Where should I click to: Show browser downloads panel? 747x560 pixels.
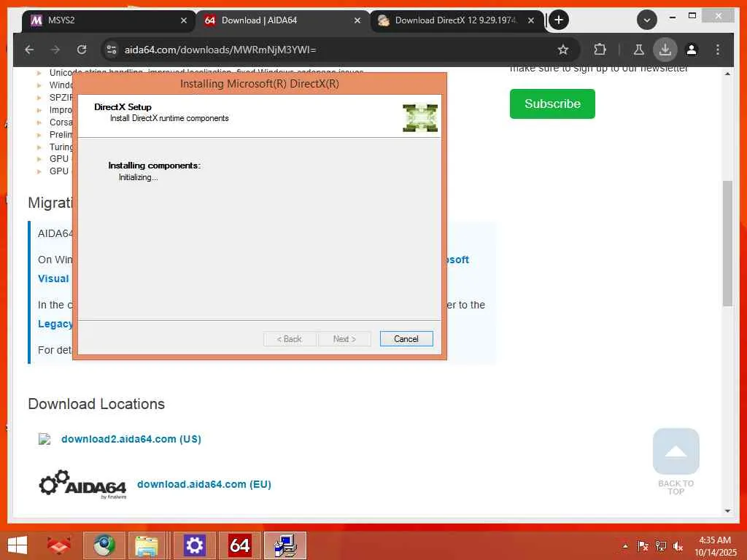tap(665, 50)
